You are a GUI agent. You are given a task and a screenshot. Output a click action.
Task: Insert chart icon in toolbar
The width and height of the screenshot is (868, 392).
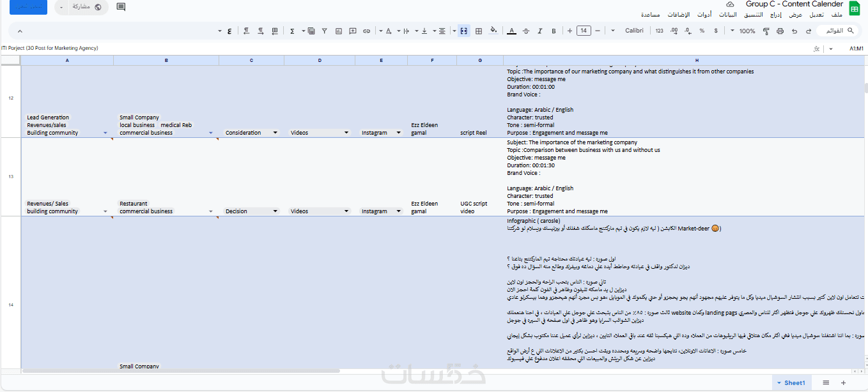point(338,31)
